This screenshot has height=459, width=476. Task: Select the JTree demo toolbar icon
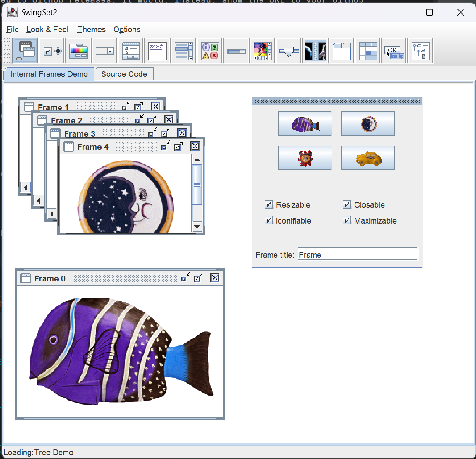pyautogui.click(x=420, y=51)
